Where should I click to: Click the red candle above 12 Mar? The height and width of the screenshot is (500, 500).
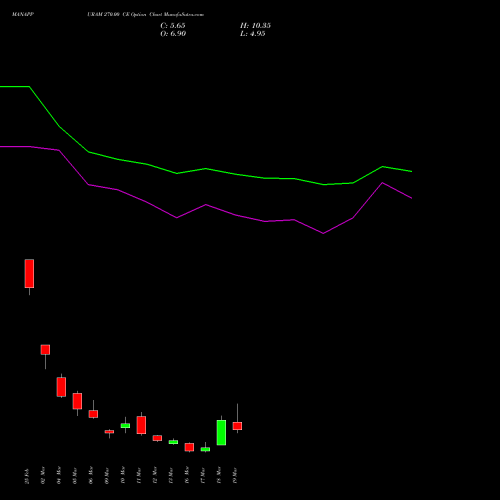click(x=157, y=438)
